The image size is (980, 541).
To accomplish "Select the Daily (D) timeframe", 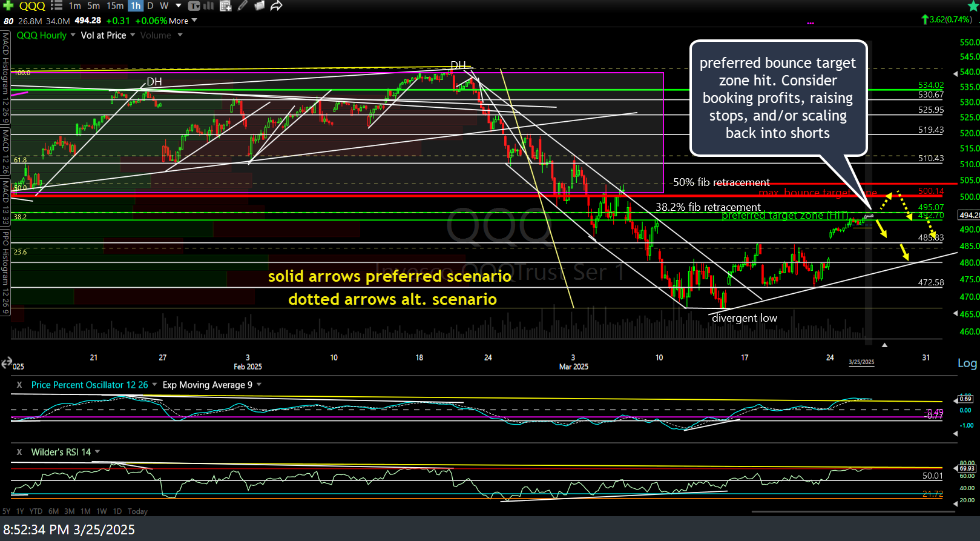I will [150, 6].
